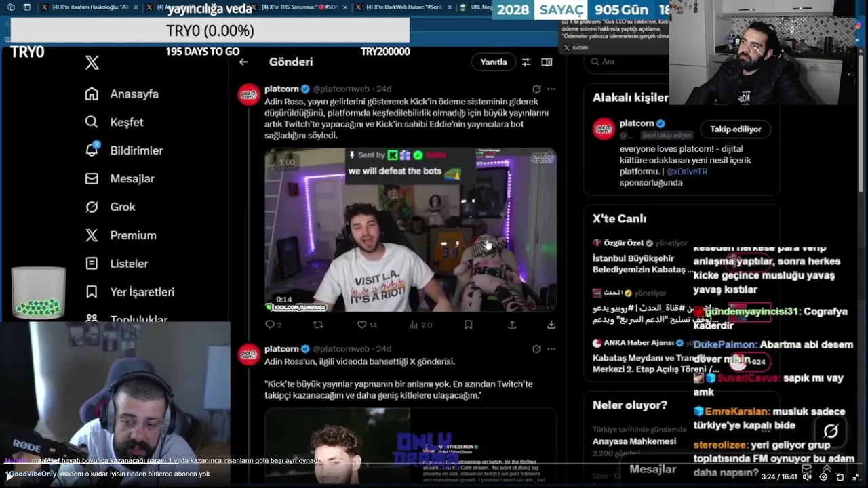Image resolution: width=868 pixels, height=488 pixels.
Task: Open Bildirimler notifications
Action: pos(124,150)
